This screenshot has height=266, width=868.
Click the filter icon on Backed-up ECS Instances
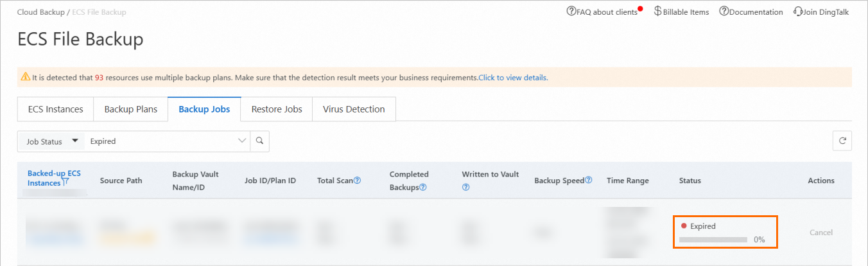[x=65, y=183]
